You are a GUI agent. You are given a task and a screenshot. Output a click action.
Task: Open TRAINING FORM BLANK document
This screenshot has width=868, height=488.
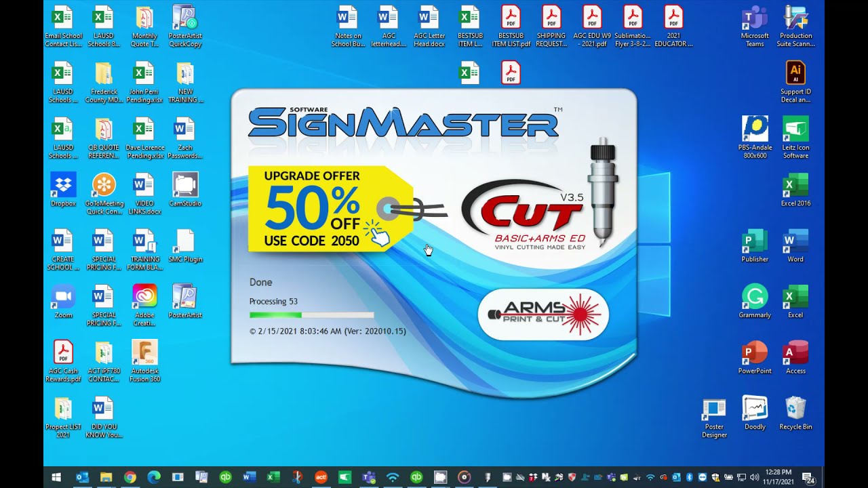(144, 251)
